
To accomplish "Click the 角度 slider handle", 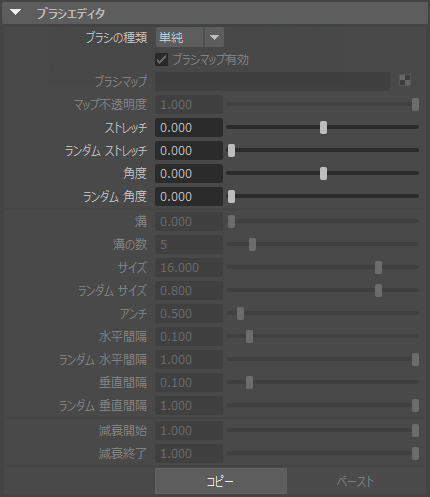I will point(323,173).
